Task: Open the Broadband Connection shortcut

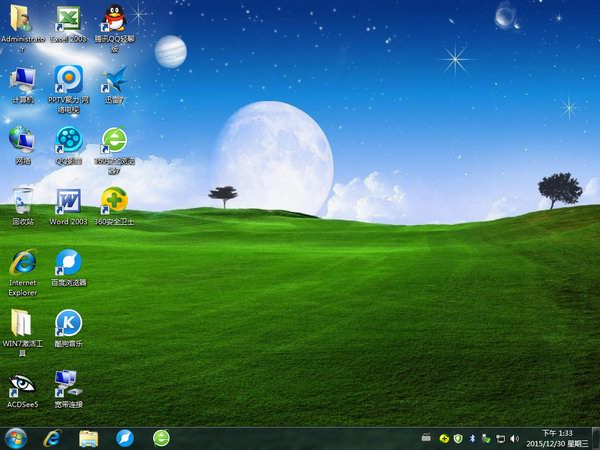Action: coord(68,383)
